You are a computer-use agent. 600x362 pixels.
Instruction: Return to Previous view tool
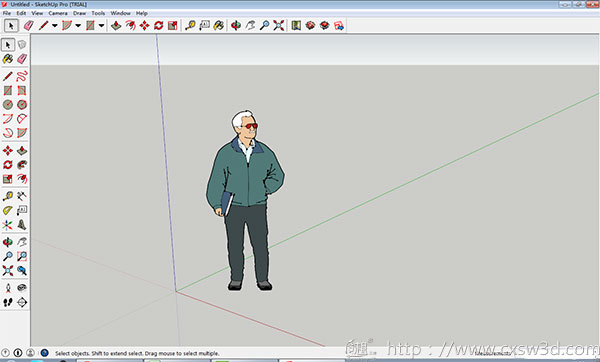click(x=22, y=271)
